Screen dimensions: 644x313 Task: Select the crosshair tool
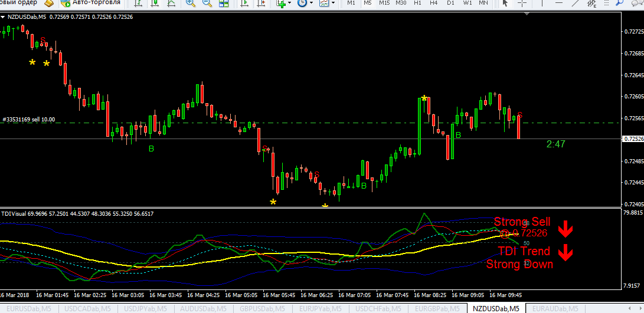tap(522, 4)
